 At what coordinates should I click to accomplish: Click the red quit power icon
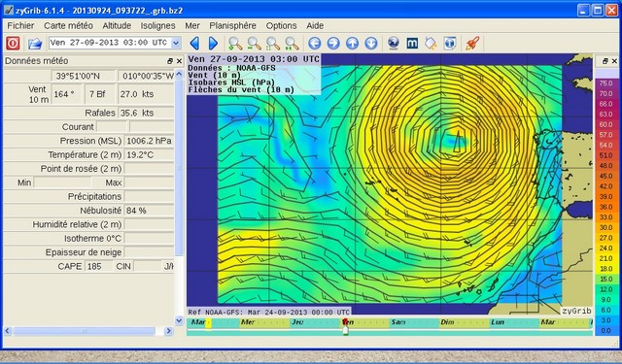click(x=13, y=43)
